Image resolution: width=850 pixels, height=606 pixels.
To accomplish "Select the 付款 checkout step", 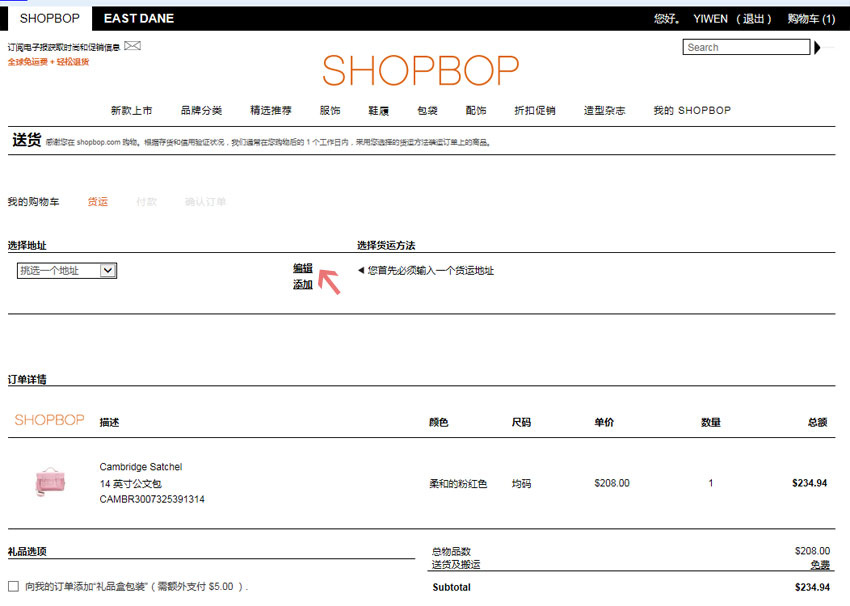I will point(146,202).
